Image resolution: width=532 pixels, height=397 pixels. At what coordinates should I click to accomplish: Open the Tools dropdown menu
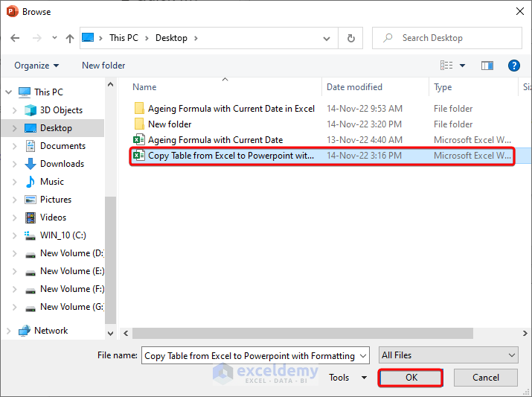click(347, 378)
